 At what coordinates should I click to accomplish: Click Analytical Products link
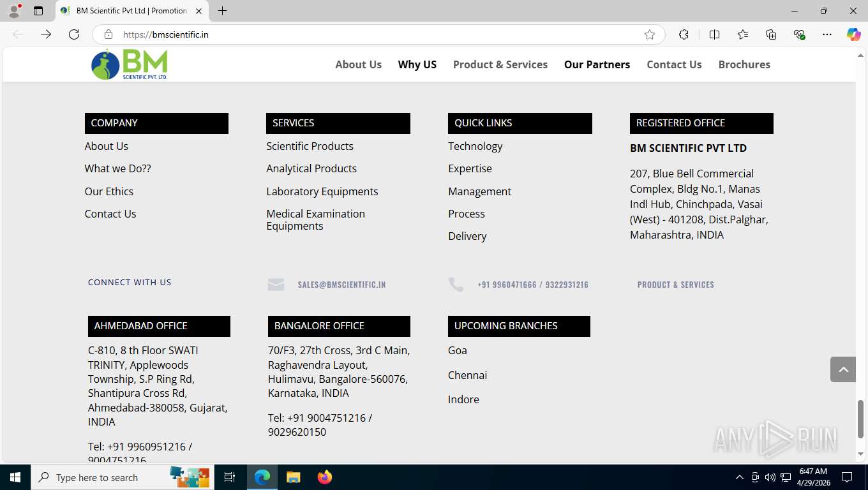click(x=311, y=168)
